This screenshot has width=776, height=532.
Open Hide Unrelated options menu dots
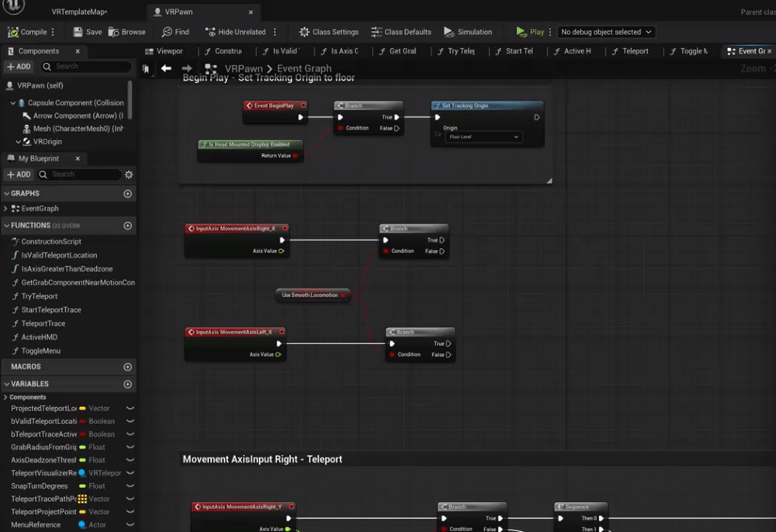pyautogui.click(x=275, y=32)
